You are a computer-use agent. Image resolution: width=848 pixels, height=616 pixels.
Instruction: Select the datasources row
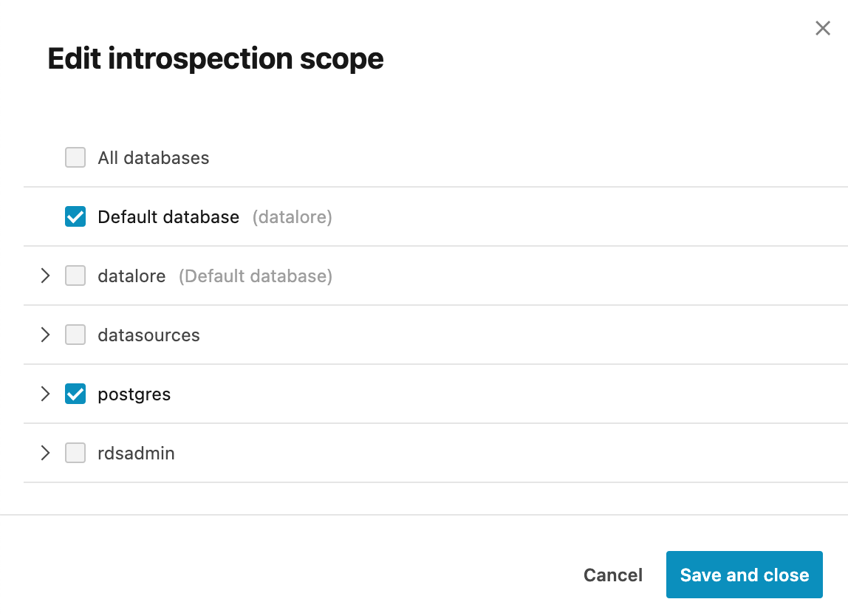148,335
